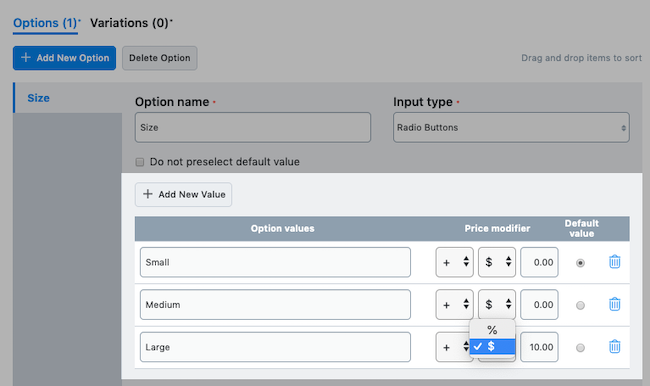
Task: Click the Default value column header
Action: click(x=582, y=228)
